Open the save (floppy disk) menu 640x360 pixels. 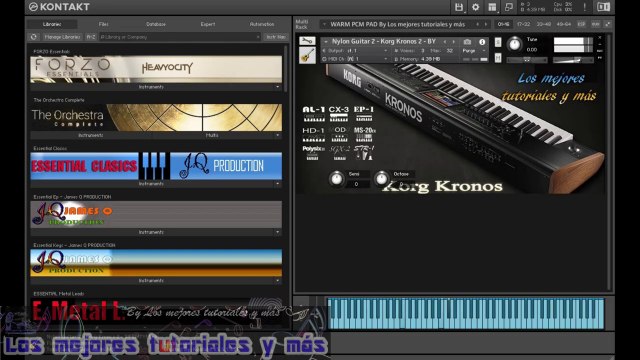(x=459, y=7)
